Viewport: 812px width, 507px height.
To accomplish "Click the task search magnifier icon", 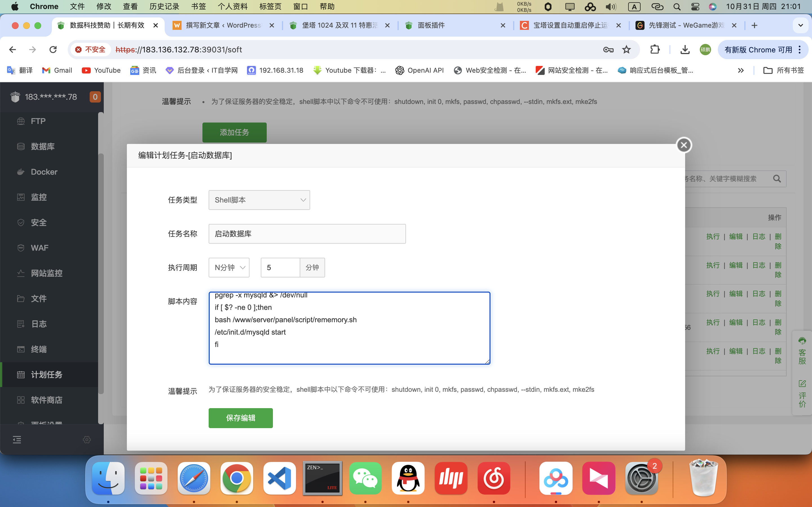I will [x=777, y=179].
